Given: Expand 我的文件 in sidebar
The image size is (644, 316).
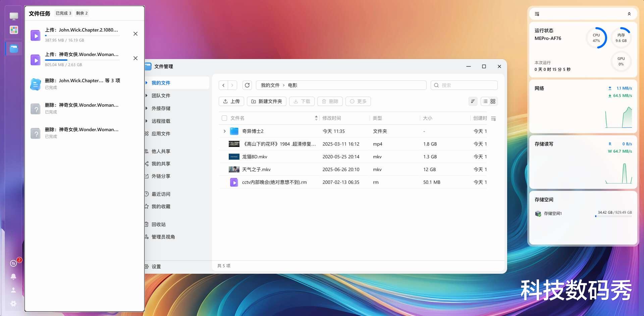Looking at the screenshot, I should (x=147, y=83).
